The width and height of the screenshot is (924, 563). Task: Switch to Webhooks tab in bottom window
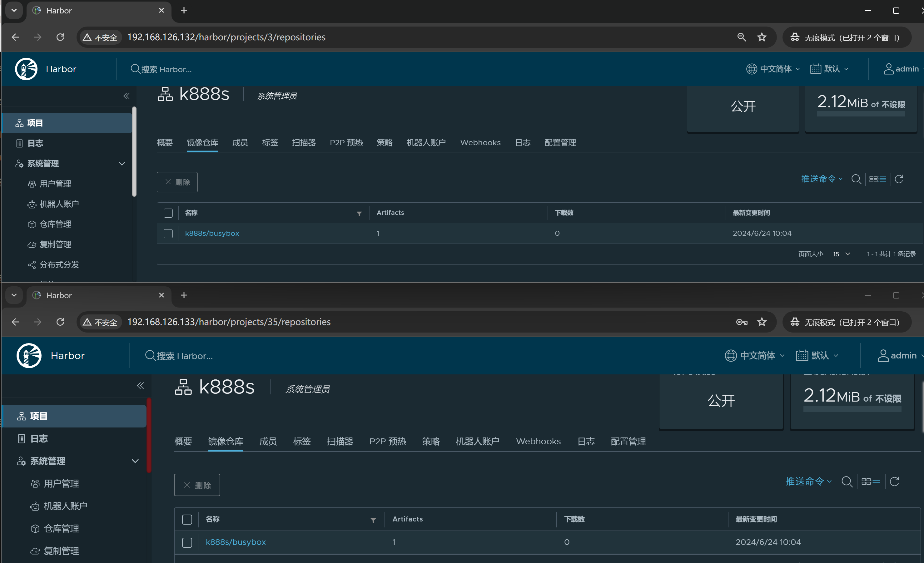[538, 441]
